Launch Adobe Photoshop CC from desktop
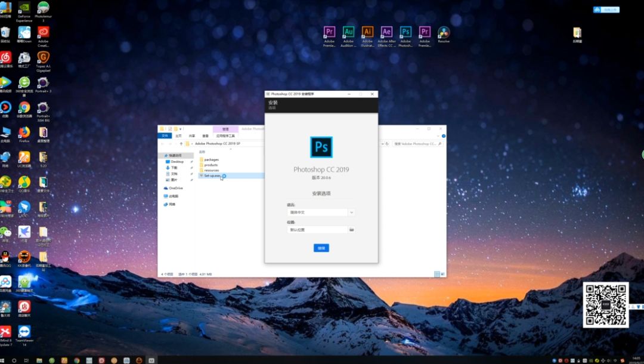The width and height of the screenshot is (644, 364). click(x=405, y=33)
